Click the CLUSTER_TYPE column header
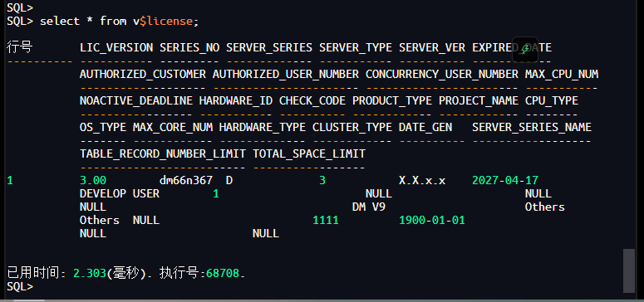The height and width of the screenshot is (302, 644). point(352,127)
